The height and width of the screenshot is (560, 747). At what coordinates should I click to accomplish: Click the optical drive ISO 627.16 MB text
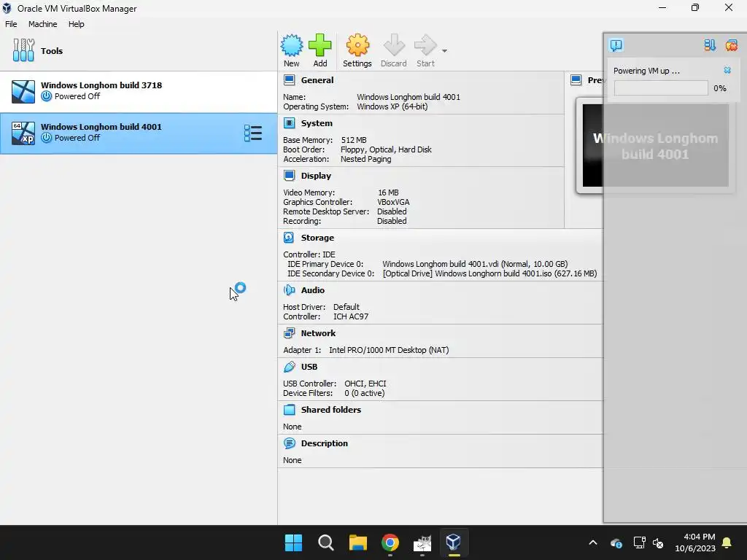click(489, 273)
